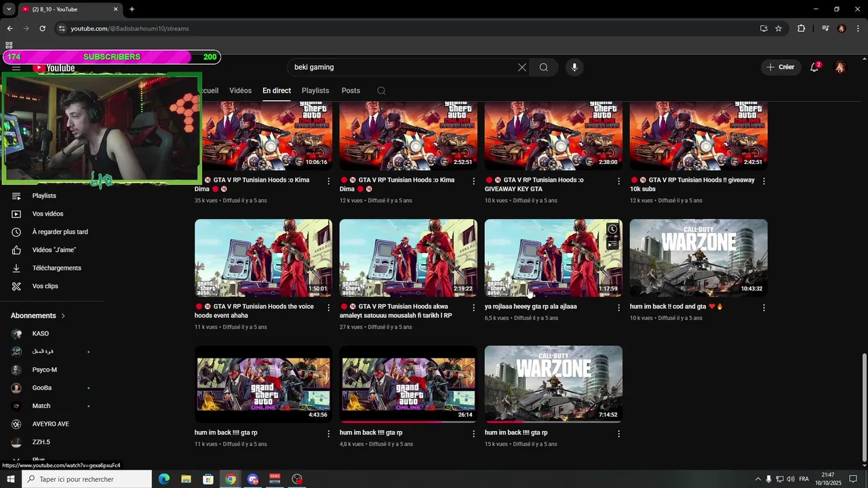
Task: Open GTA Online 26:14 thumbnail
Action: click(x=408, y=384)
